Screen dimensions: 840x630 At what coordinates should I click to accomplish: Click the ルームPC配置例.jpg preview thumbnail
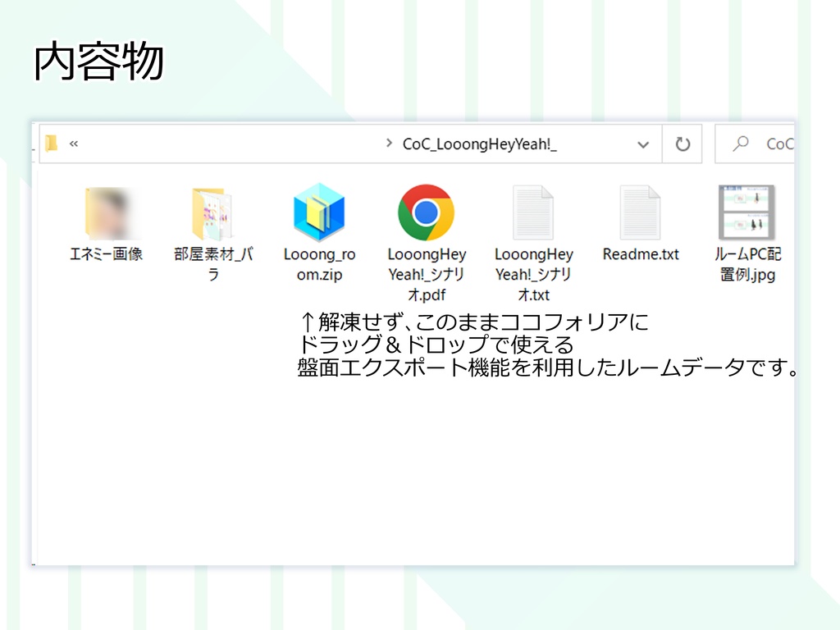point(747,212)
